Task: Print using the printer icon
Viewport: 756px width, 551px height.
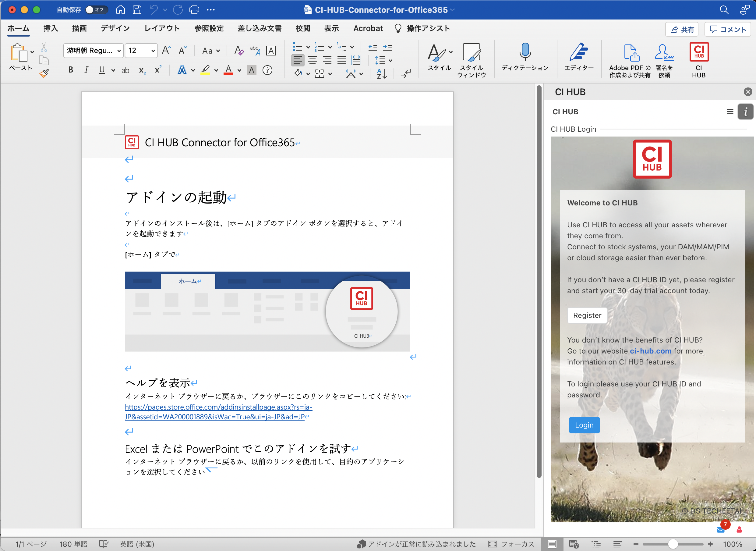Action: coord(194,10)
